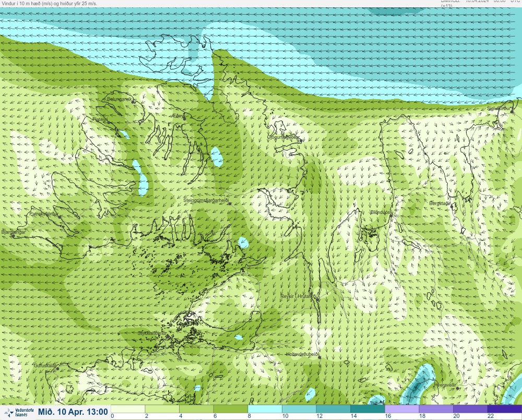
Task: Click the Hveravellir station label
Action: point(445,385)
